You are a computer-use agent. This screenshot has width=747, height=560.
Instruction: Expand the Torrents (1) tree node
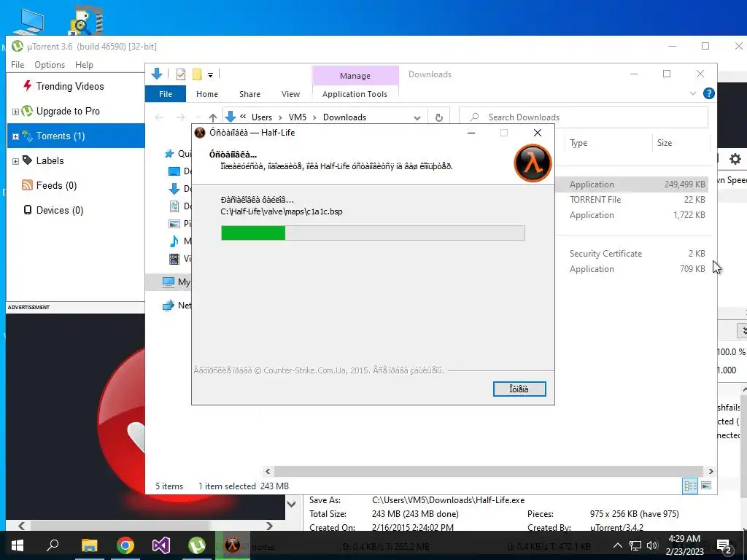tap(15, 136)
